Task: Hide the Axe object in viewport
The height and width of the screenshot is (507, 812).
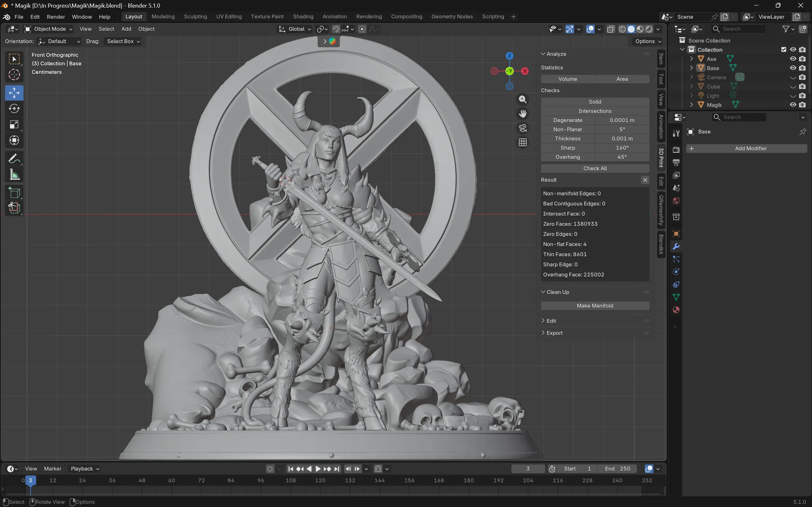Action: pyautogui.click(x=793, y=59)
